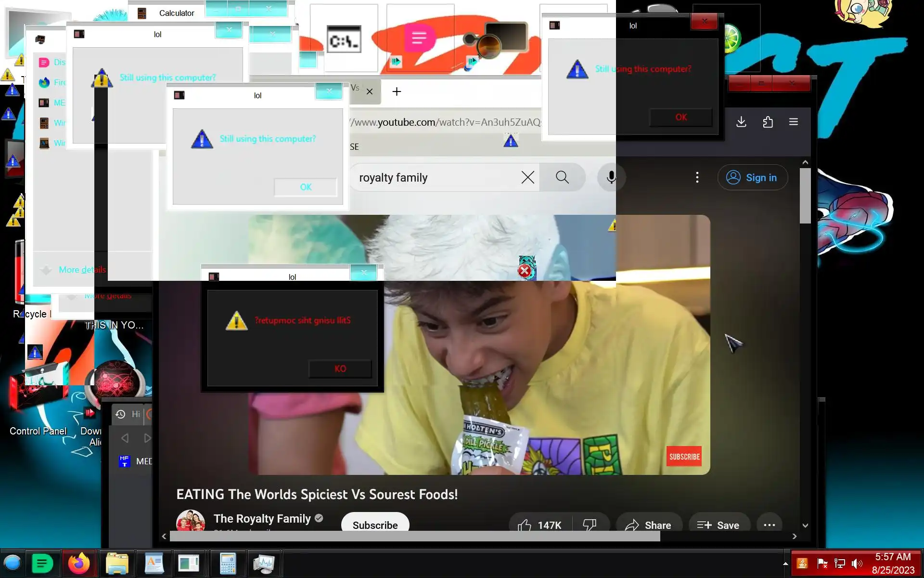The width and height of the screenshot is (924, 578).
Task: Click the dislike thumbs down icon
Action: pos(590,525)
